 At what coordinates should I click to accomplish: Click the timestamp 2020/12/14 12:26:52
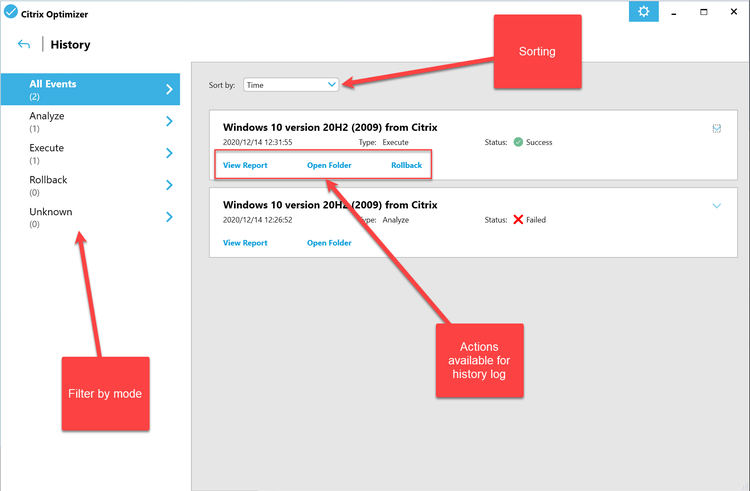click(x=257, y=220)
